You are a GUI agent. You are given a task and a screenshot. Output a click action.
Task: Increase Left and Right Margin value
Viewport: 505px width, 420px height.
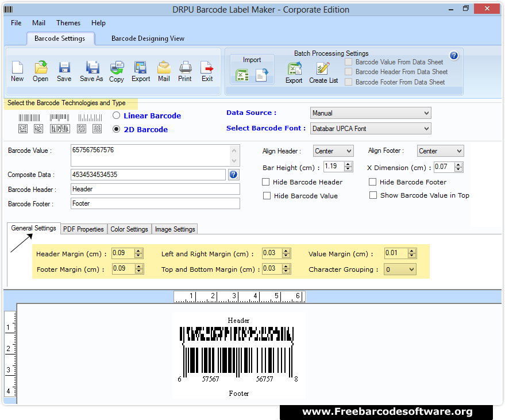click(286, 251)
